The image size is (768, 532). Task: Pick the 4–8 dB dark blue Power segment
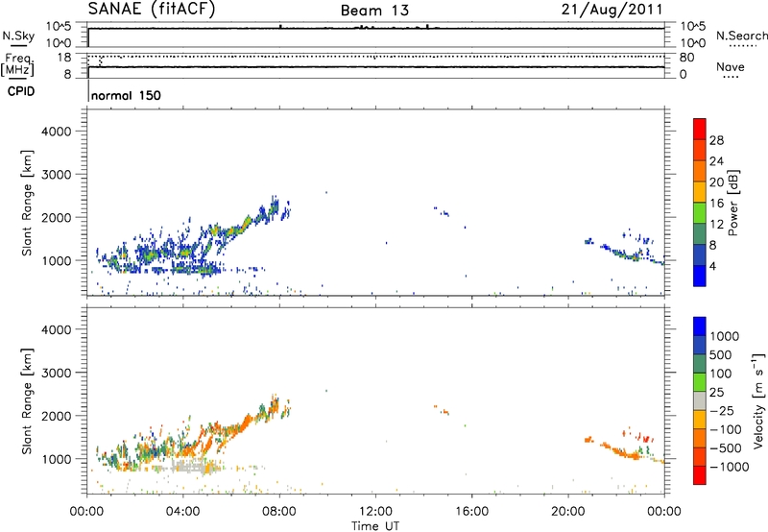(x=700, y=254)
